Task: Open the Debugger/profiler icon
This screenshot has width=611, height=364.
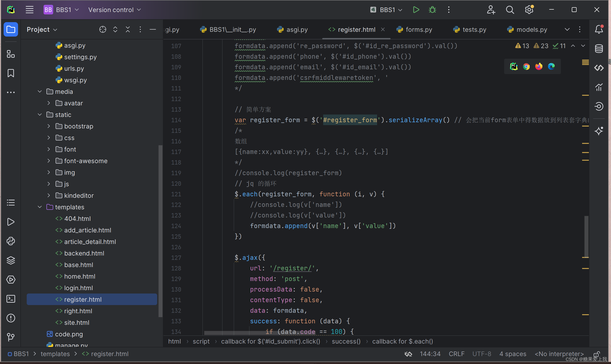Action: 432,10
